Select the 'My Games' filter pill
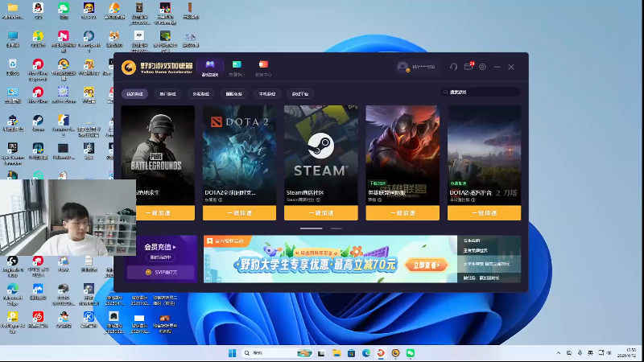 click(134, 94)
